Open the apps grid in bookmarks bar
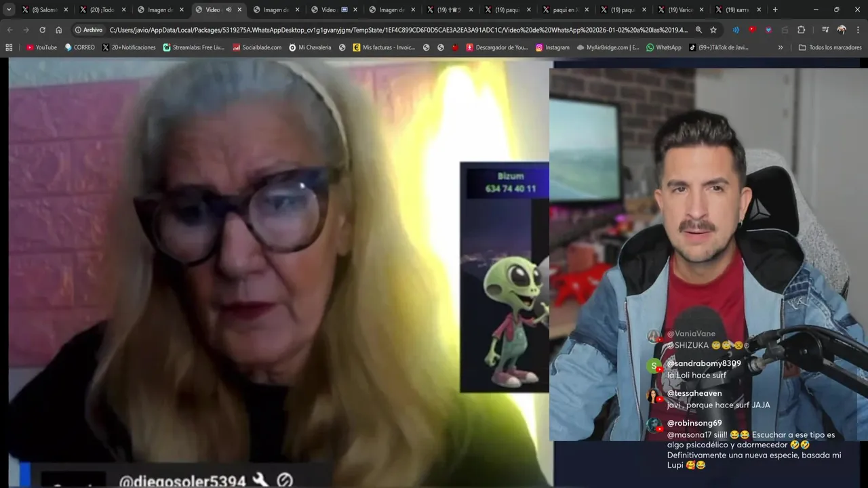868x488 pixels. pyautogui.click(x=9, y=47)
